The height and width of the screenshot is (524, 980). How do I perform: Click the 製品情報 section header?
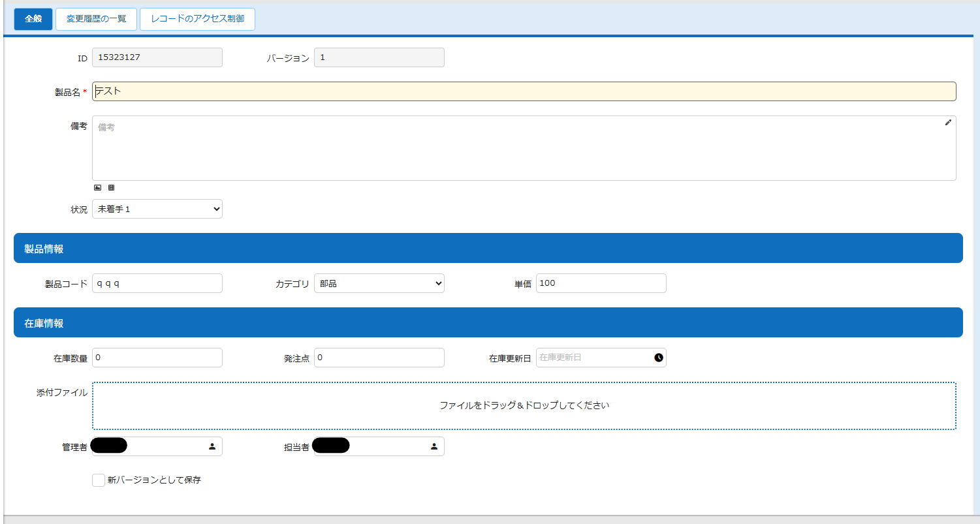[488, 248]
